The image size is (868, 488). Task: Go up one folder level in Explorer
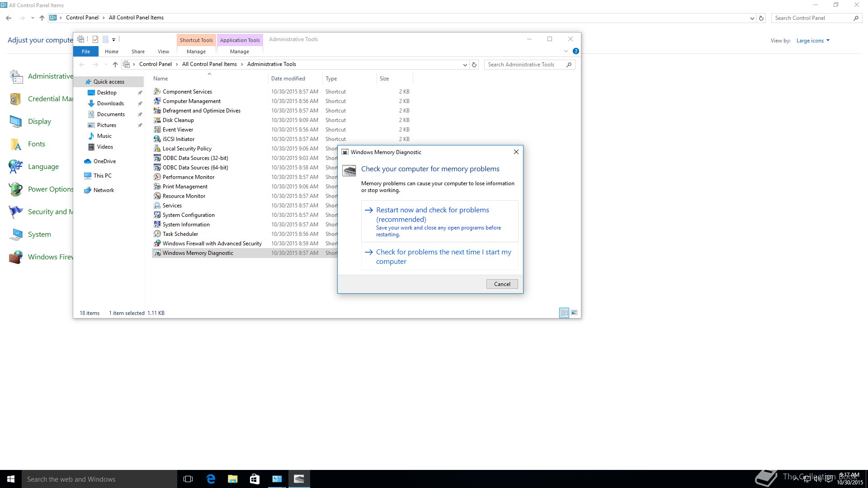tap(115, 65)
